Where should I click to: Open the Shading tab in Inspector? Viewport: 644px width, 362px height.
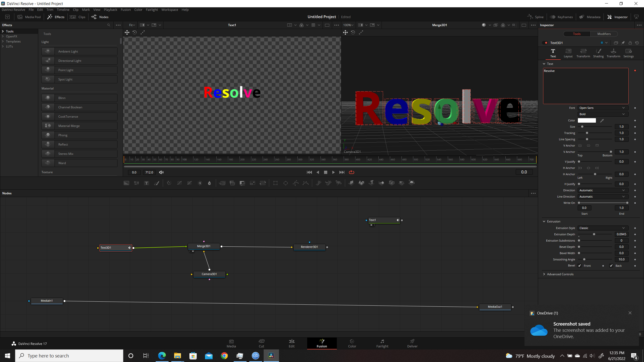(598, 53)
